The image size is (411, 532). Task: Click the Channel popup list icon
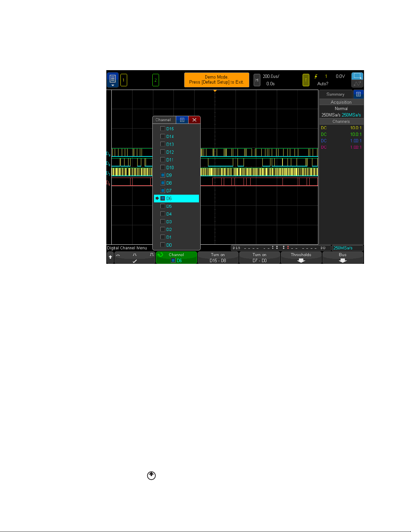click(x=182, y=120)
